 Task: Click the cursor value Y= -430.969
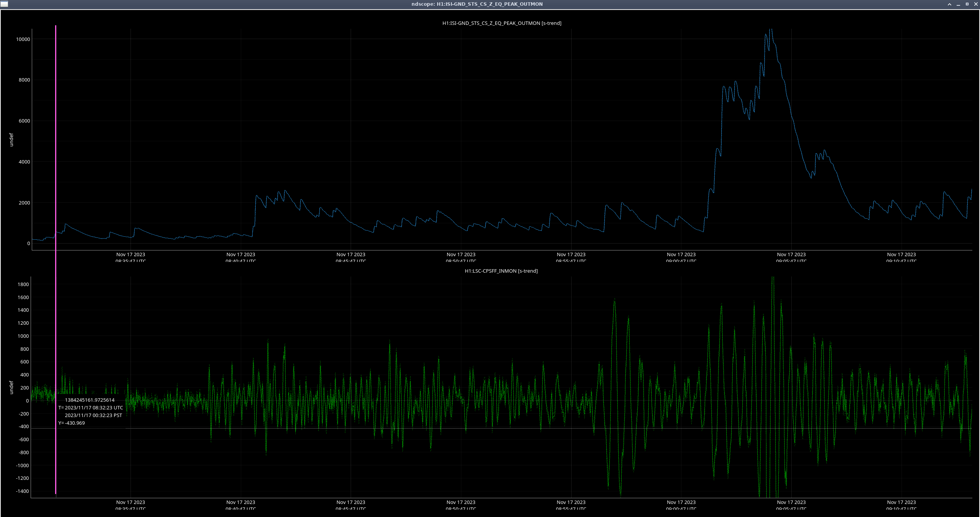pyautogui.click(x=72, y=423)
